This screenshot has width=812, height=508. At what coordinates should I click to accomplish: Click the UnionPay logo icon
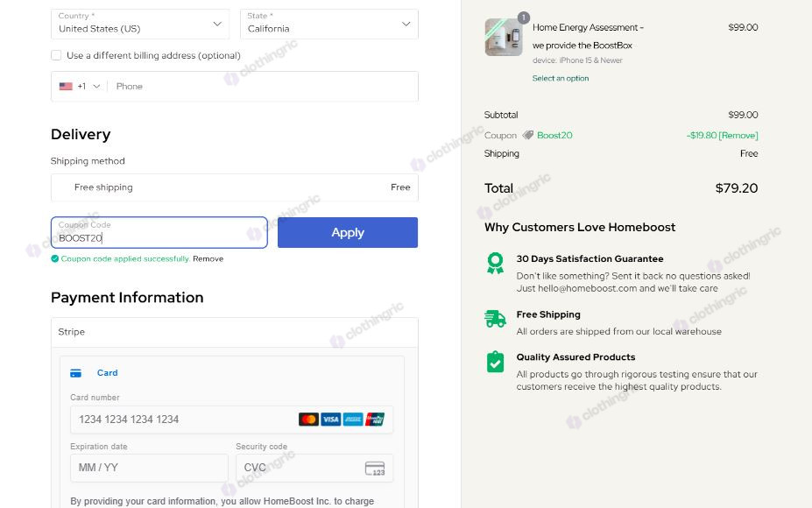coord(375,420)
